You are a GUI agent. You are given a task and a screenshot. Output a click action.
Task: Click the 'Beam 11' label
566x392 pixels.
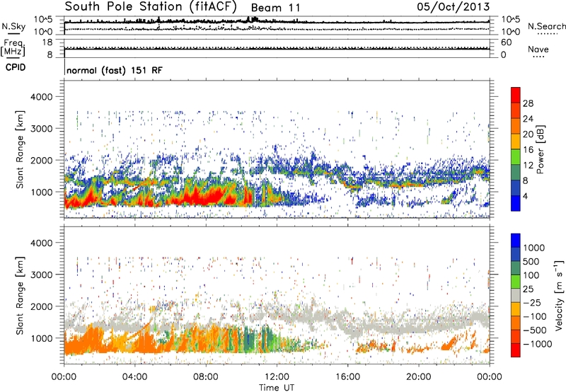pyautogui.click(x=276, y=8)
